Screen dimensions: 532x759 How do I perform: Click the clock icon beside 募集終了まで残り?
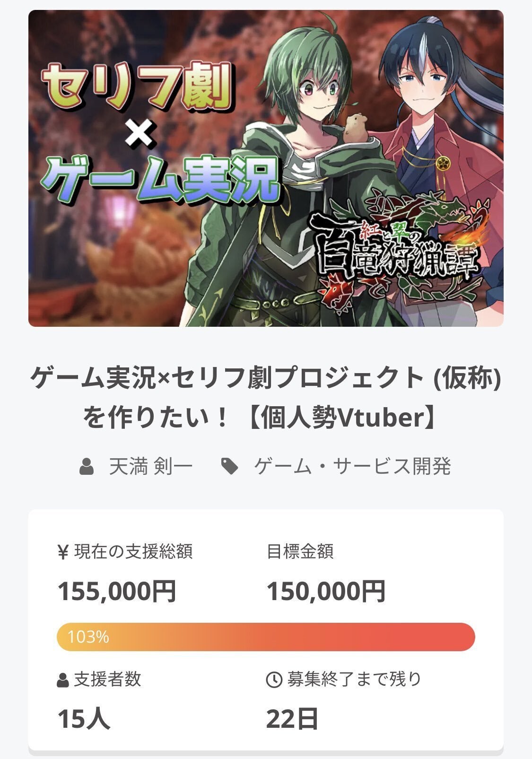click(274, 680)
